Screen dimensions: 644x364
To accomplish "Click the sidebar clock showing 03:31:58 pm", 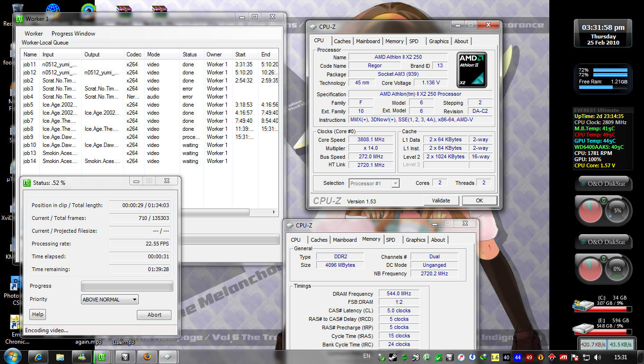I will pos(603,27).
